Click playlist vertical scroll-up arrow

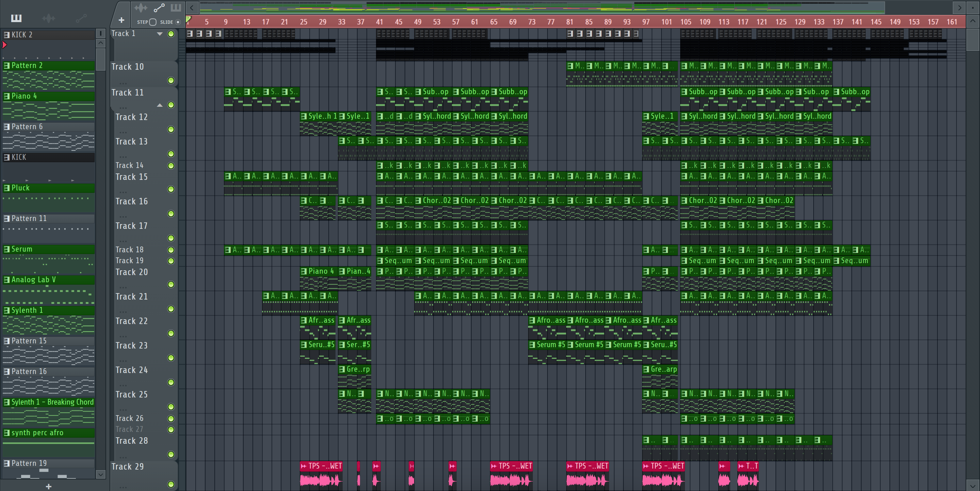(973, 21)
